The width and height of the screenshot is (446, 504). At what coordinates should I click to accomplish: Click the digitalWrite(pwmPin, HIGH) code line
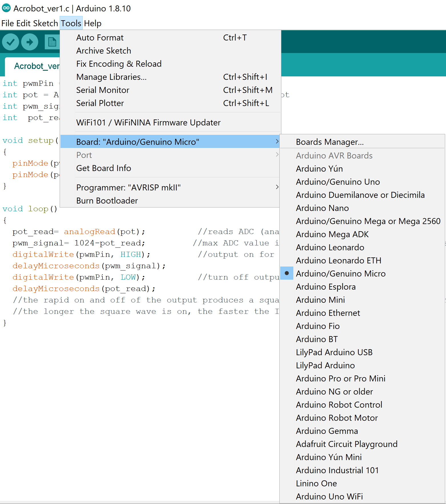[x=81, y=254]
